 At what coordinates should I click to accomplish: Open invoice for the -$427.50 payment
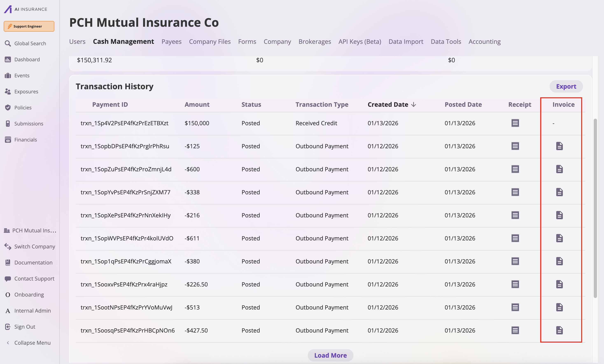(x=559, y=330)
